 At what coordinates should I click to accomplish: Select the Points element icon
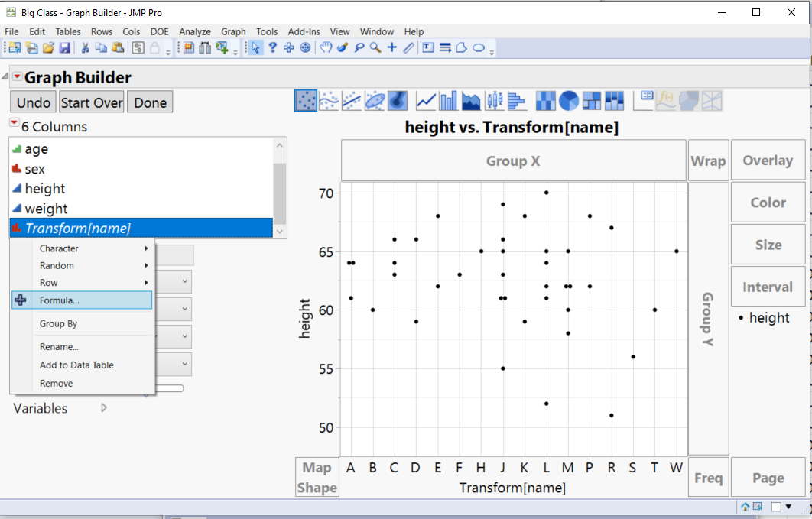click(x=305, y=100)
